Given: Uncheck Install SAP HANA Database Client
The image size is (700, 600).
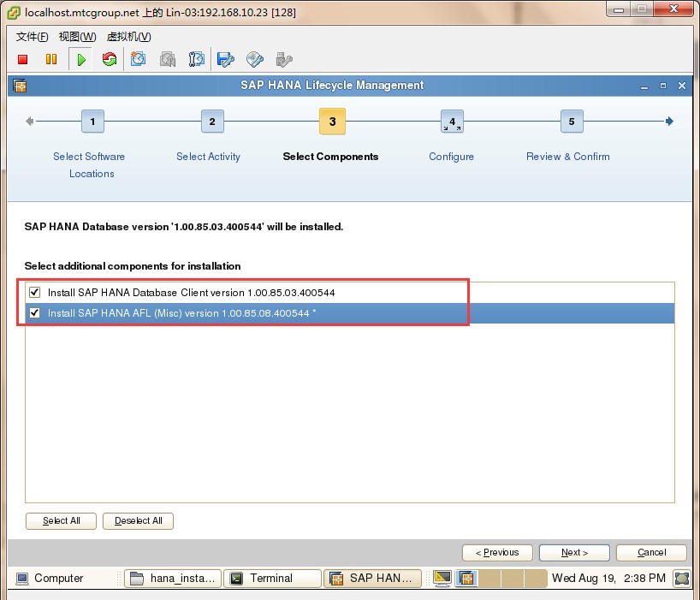Looking at the screenshot, I should pyautogui.click(x=34, y=293).
